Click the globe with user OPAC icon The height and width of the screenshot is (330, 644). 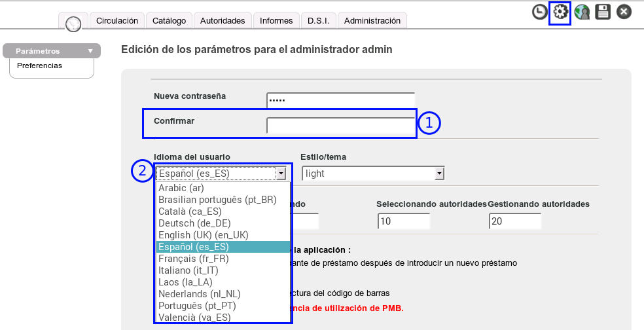[582, 12]
